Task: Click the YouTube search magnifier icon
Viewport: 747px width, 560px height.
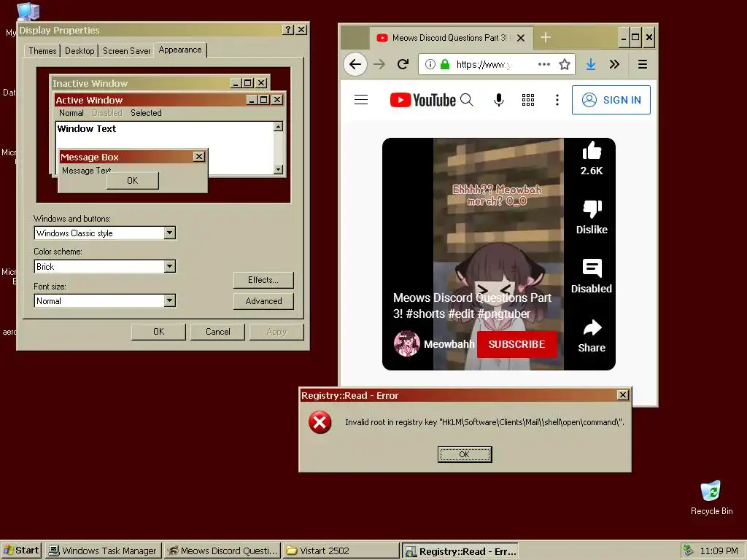Action: point(467,99)
